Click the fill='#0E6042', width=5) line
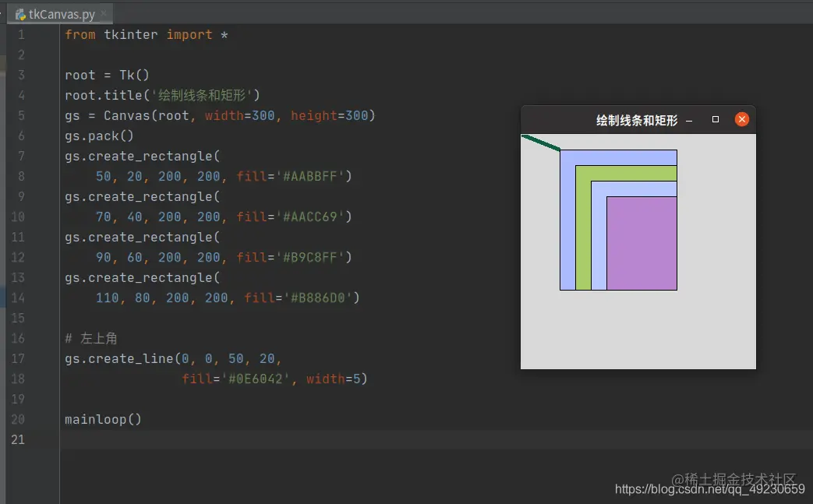The width and height of the screenshot is (813, 504). pos(274,379)
